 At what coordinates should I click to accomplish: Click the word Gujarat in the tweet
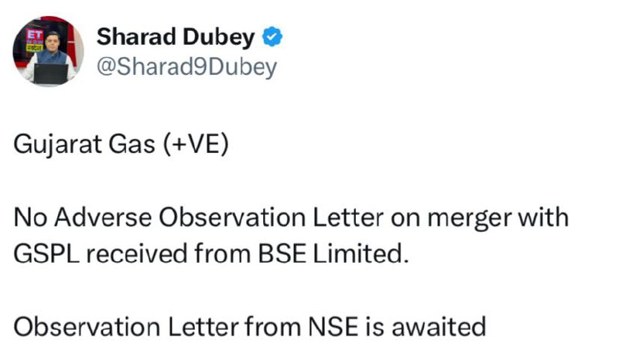pos(57,145)
